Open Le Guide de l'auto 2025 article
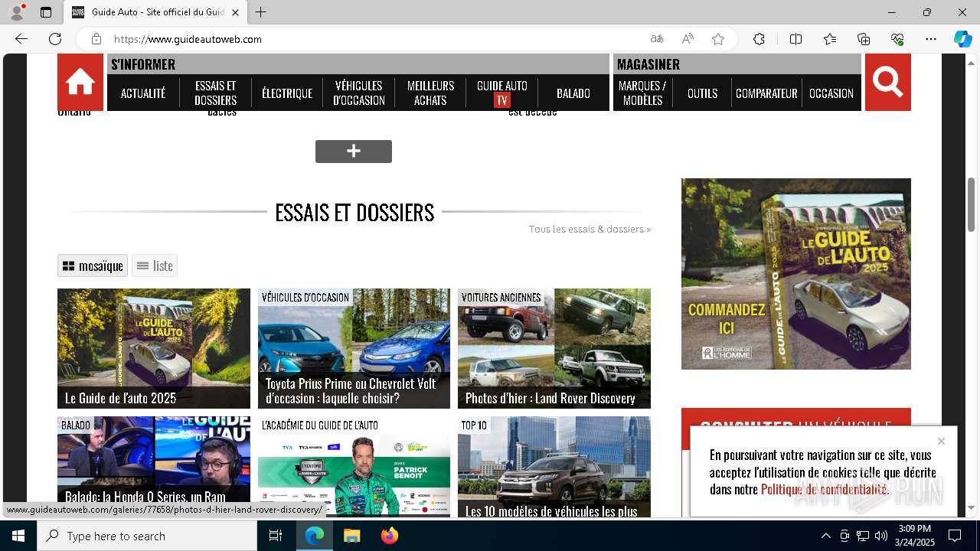This screenshot has height=551, width=980. 154,348
